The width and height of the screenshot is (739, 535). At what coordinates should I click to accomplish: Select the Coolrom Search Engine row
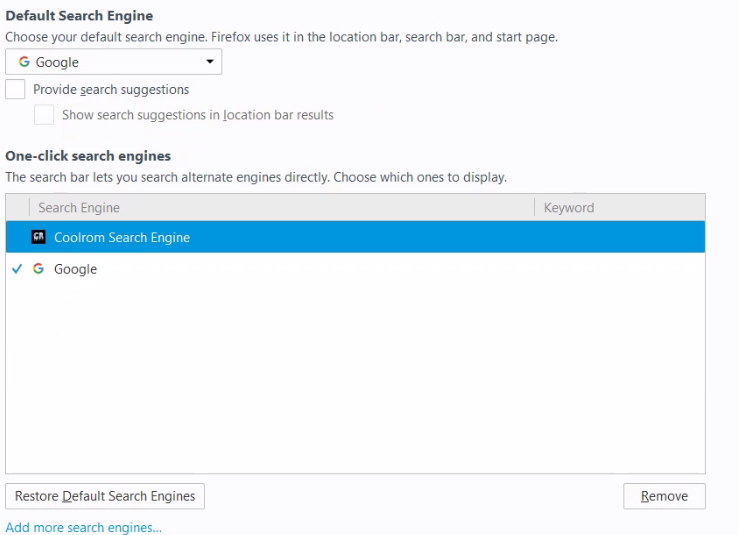coord(355,237)
